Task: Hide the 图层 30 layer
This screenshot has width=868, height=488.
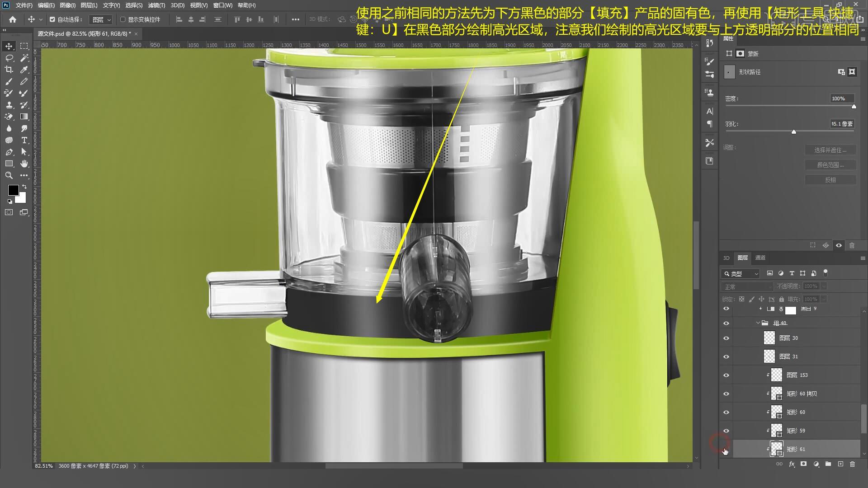Action: pyautogui.click(x=726, y=338)
